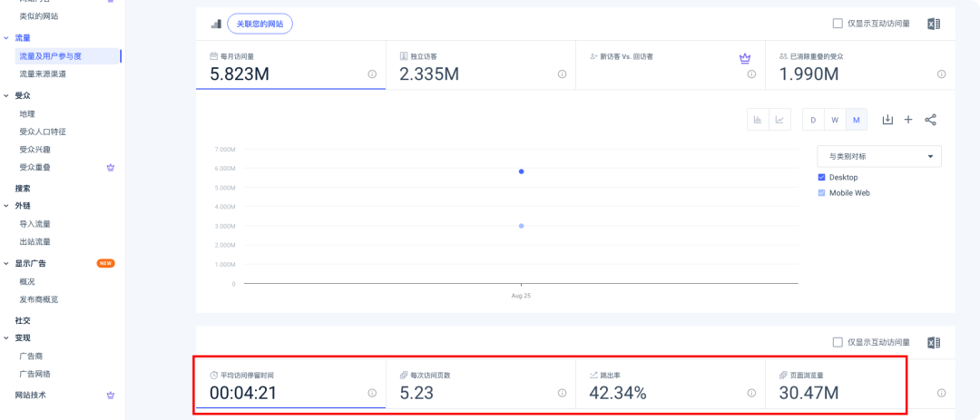
Task: Open 出站流量 in sidebar
Action: pos(34,242)
